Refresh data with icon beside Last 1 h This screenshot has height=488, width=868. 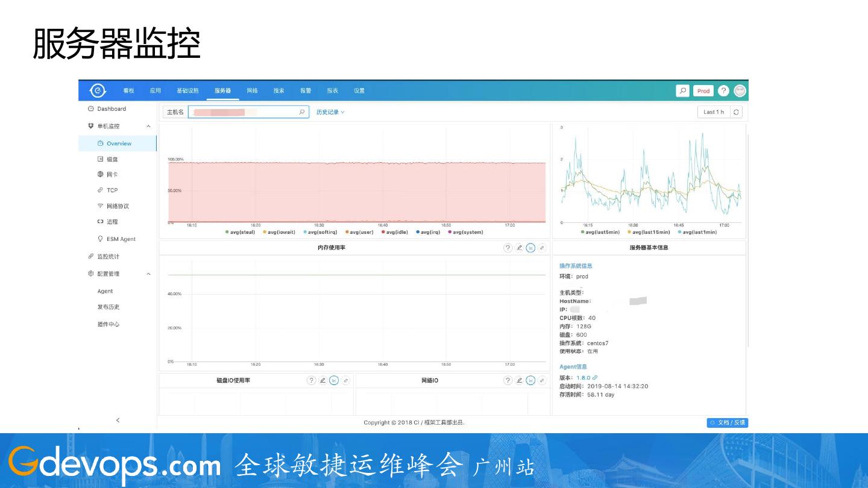(737, 112)
